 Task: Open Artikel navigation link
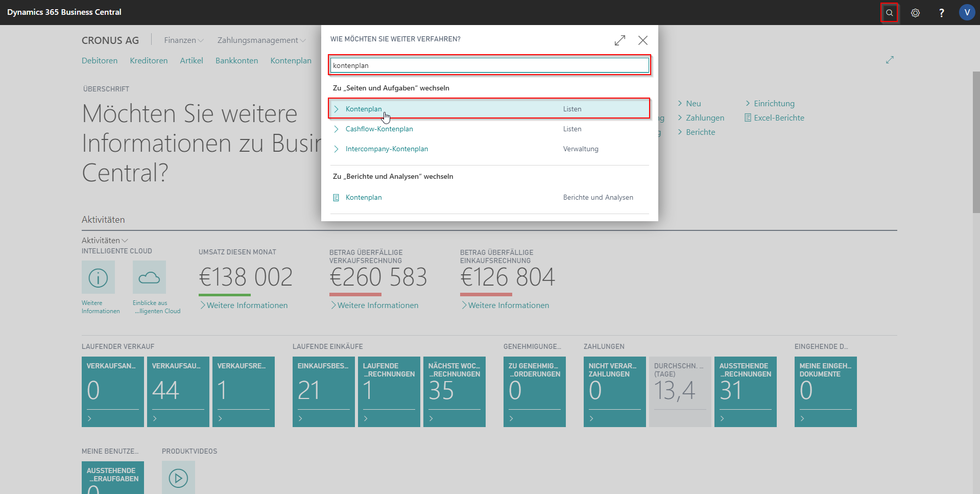point(192,60)
